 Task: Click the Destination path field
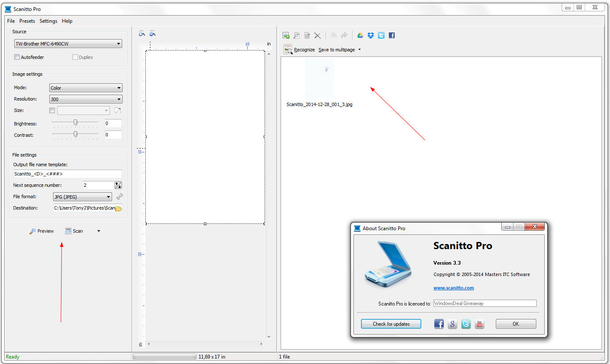coord(84,208)
